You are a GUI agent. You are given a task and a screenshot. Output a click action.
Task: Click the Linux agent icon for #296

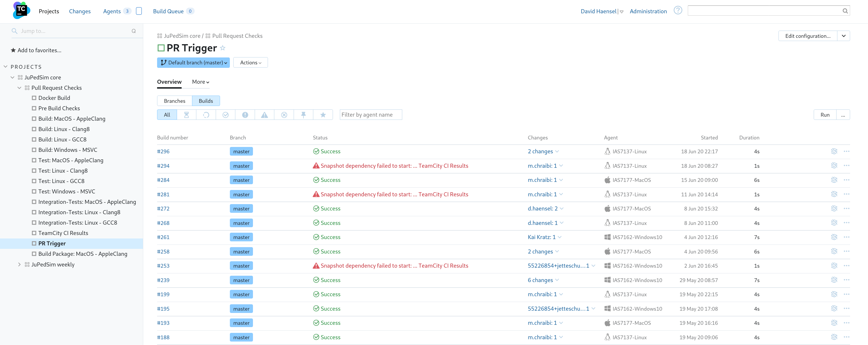tap(607, 151)
